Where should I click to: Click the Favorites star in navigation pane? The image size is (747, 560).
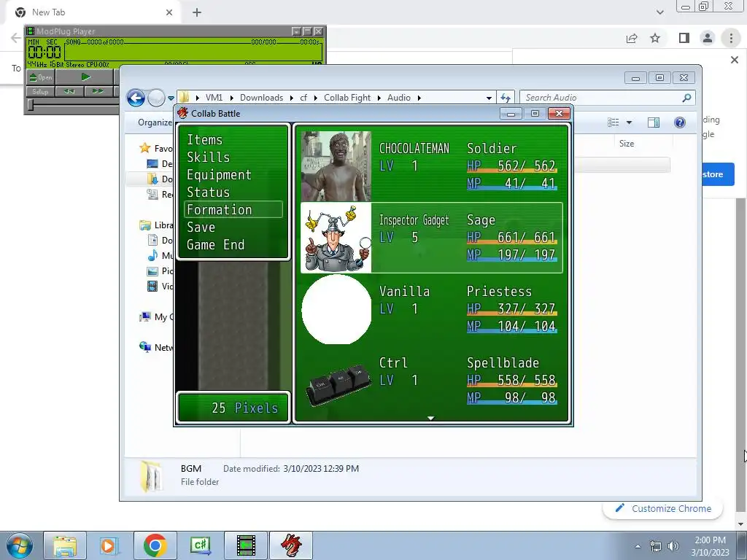click(x=145, y=148)
